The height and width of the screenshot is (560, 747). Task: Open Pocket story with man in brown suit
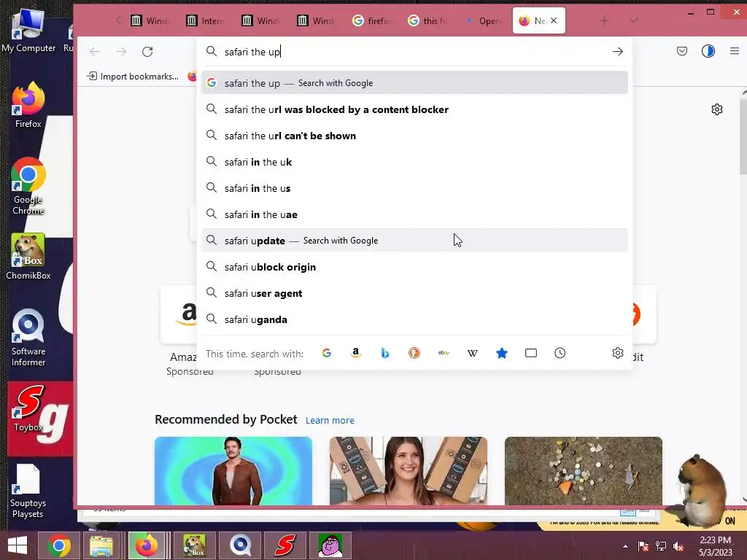pyautogui.click(x=233, y=470)
